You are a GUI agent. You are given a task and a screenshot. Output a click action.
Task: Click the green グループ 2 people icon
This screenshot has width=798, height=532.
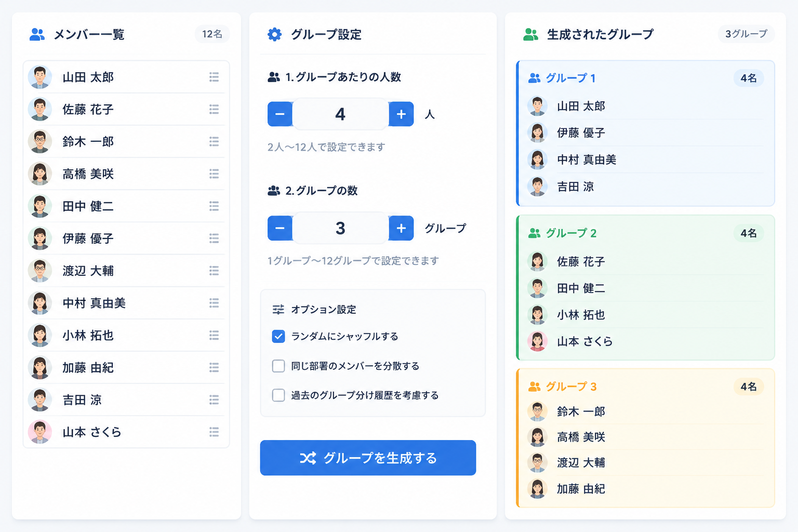[x=534, y=233]
